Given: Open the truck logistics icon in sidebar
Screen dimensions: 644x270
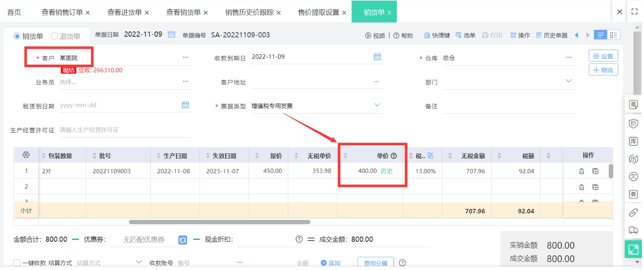Looking at the screenshot, I should point(633,230).
